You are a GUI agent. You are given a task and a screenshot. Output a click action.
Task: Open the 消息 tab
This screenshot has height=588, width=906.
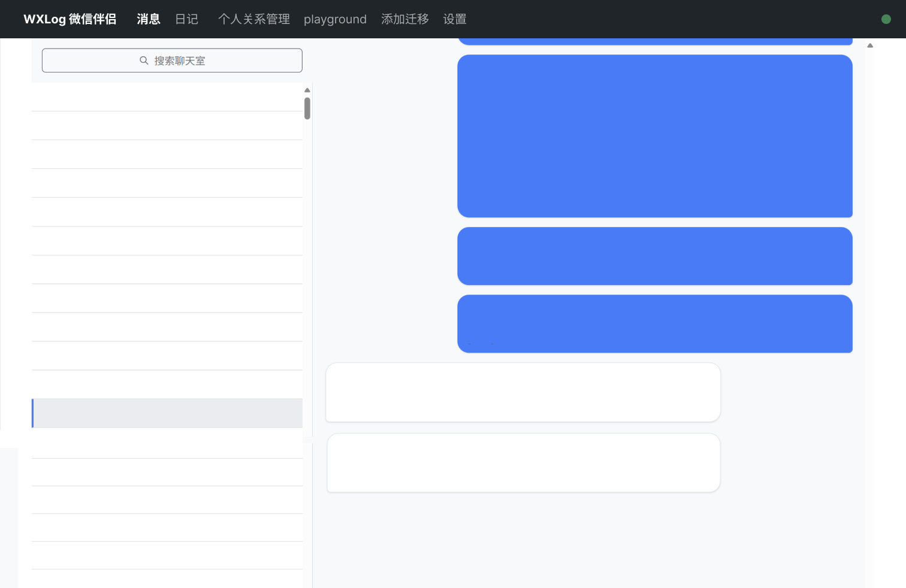148,19
